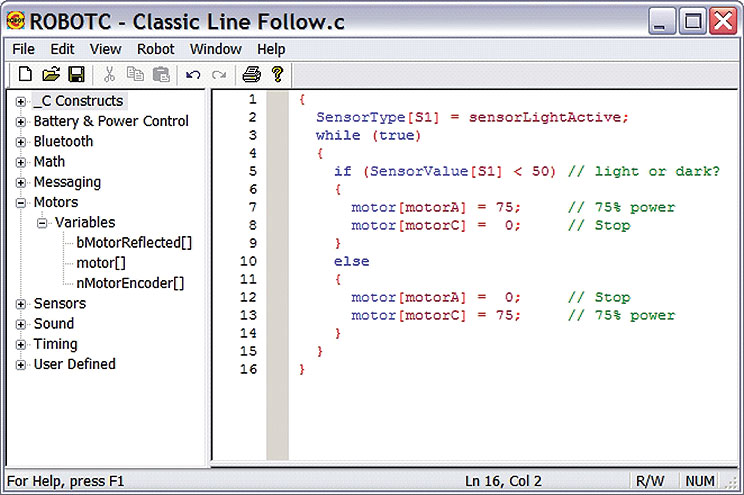
Task: Click the Paste clipboard icon
Action: (161, 74)
